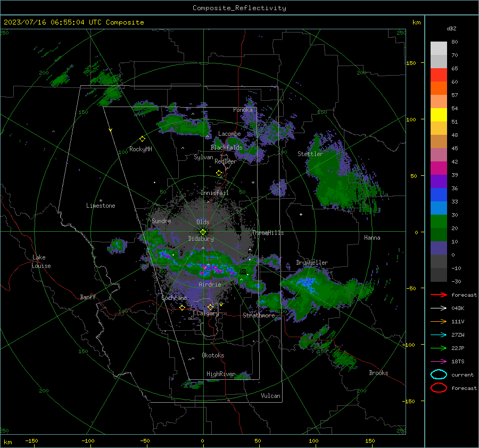Image resolution: width=479 pixels, height=448 pixels.
Task: Click the Brooks label
Action: [378, 373]
